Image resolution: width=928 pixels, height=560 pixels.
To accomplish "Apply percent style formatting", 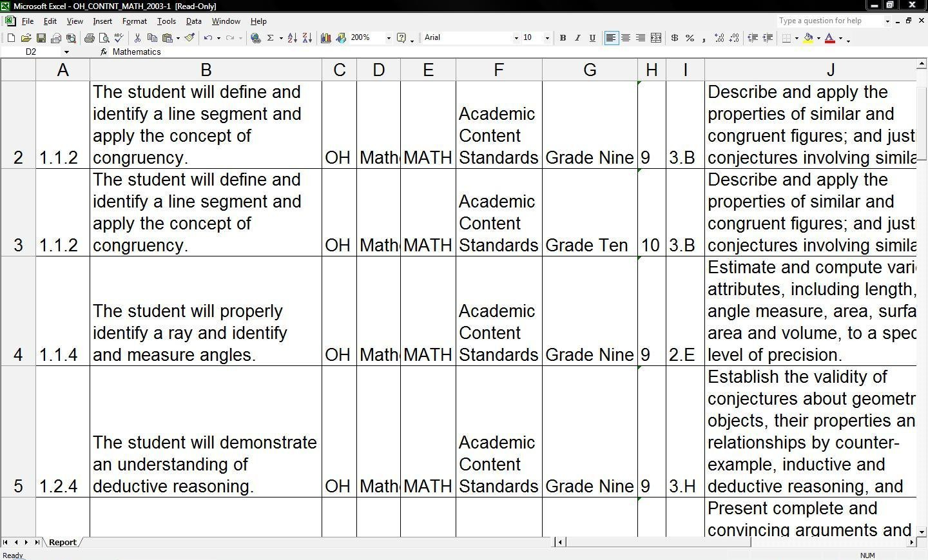I will (x=690, y=38).
